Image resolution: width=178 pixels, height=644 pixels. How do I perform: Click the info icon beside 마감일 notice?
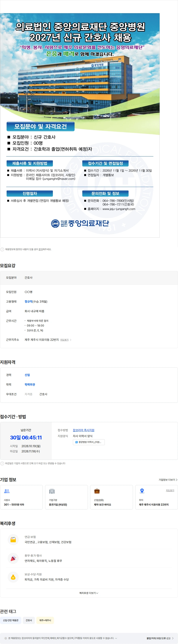[2, 463]
